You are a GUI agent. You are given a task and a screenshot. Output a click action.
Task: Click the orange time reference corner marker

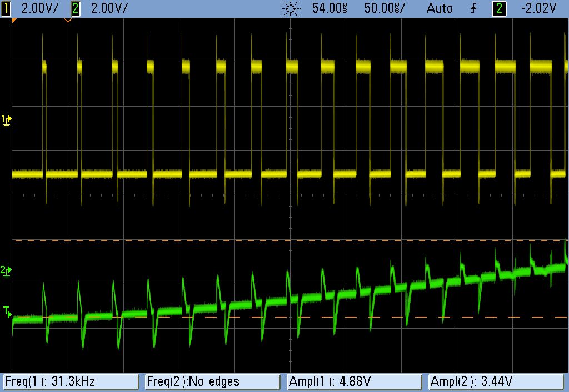14,21
